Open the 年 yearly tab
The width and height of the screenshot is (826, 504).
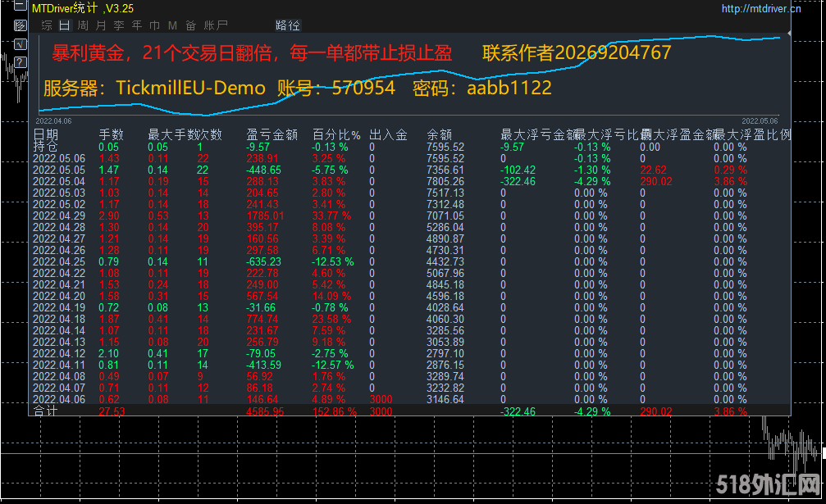point(137,25)
